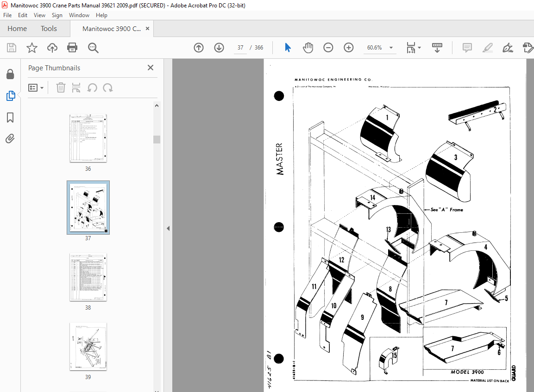The width and height of the screenshot is (534, 392).
Task: Choose the Selection arrow tool
Action: 288,48
